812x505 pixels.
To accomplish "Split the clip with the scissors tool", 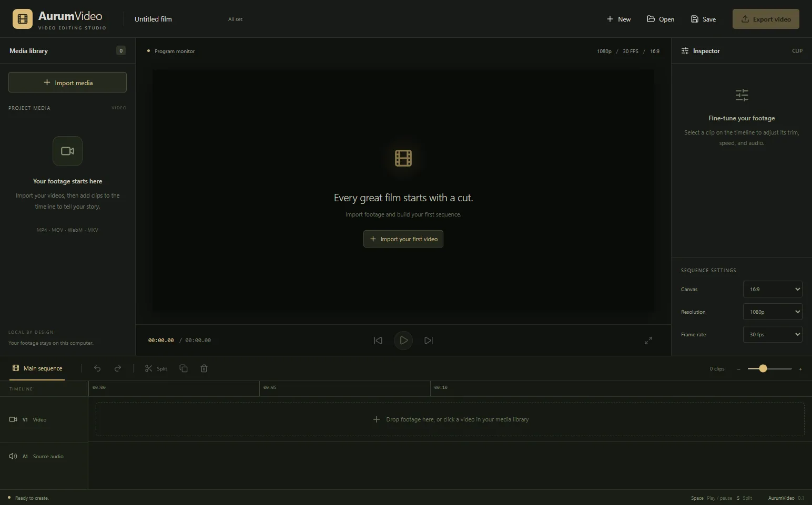I will [x=156, y=368].
